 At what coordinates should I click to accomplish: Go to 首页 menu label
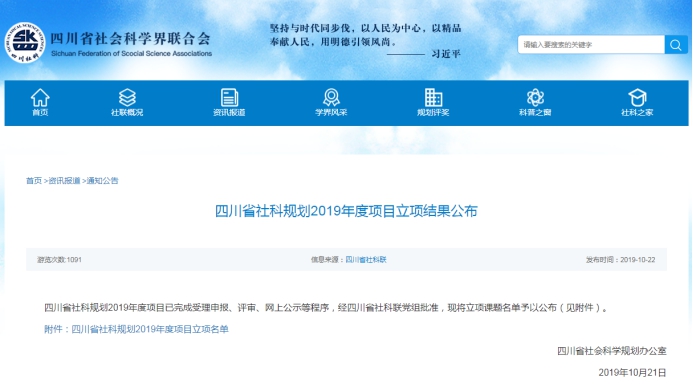[40, 112]
